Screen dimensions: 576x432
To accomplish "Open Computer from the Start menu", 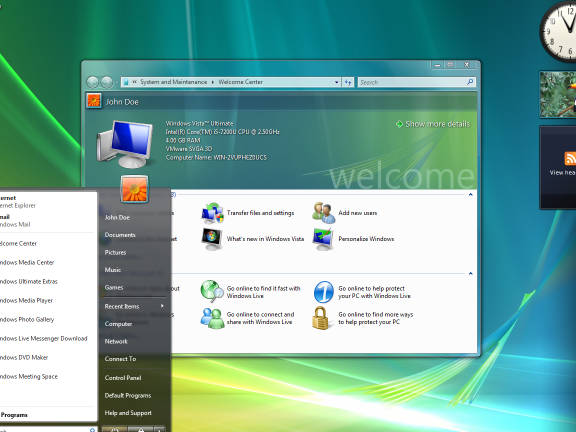I will point(118,324).
